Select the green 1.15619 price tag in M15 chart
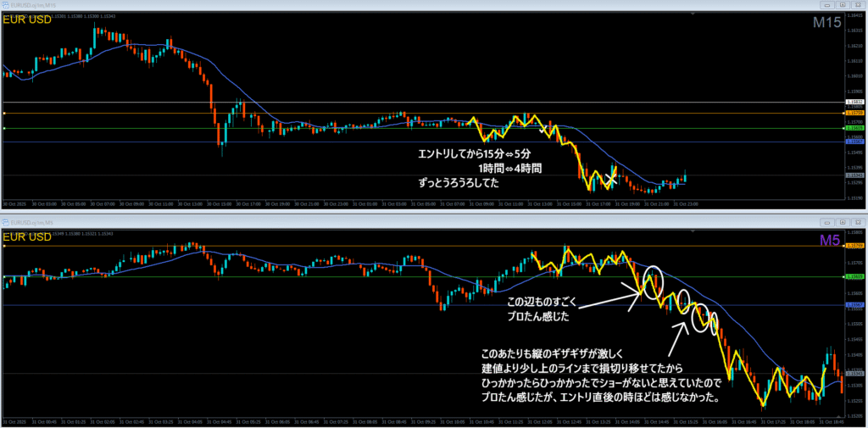Viewport: 868px width, 428px height. pos(854,128)
